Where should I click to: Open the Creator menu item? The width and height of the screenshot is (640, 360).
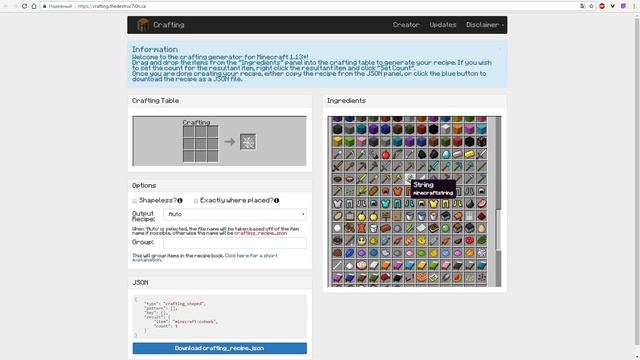(x=406, y=25)
